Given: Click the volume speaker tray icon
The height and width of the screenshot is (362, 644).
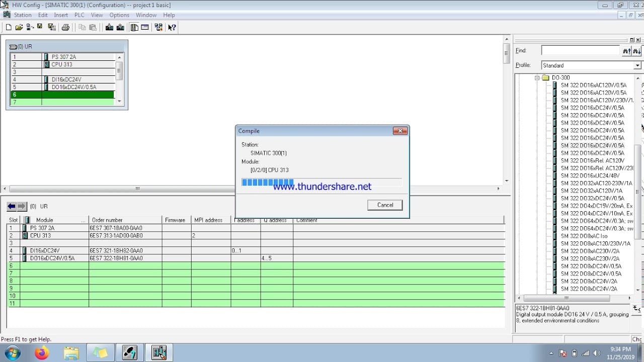Looking at the screenshot, I should pyautogui.click(x=597, y=353).
